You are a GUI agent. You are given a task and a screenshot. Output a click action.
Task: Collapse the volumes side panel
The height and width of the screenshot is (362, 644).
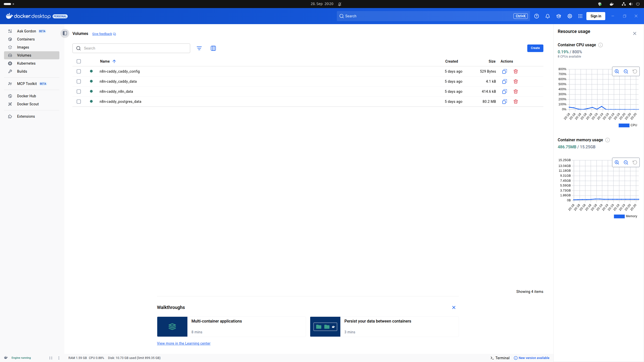(65, 33)
